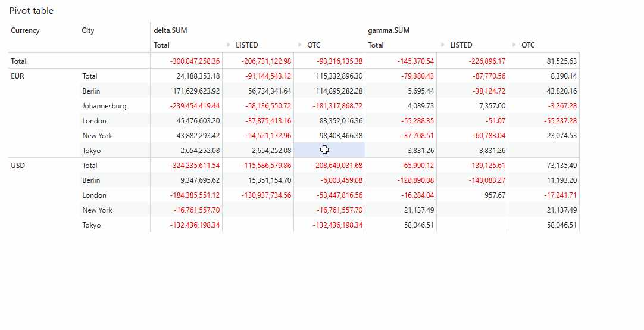This screenshot has height=330, width=644.
Task: Click the cell showing 15,351,154.70
Action: tap(258, 180)
